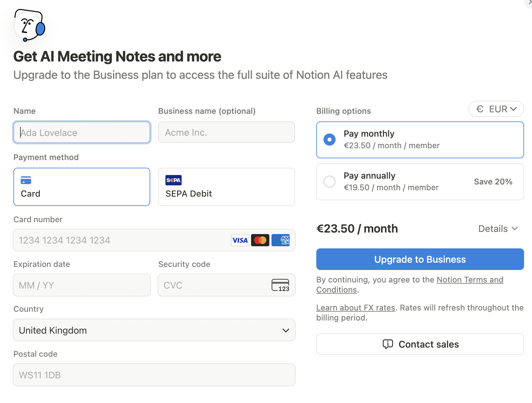
Task: Click the Expiration date MM / YY field
Action: (x=82, y=285)
